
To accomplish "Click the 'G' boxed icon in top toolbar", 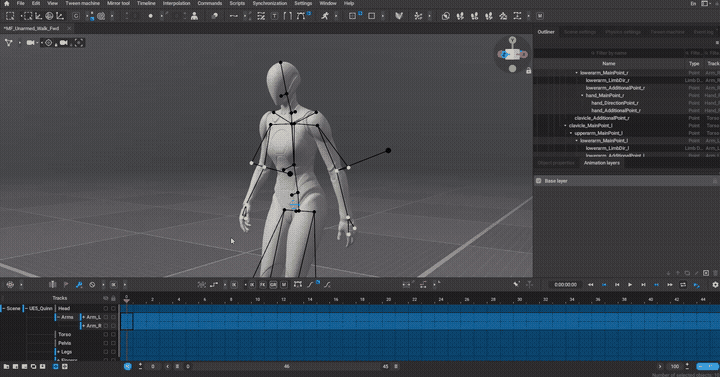I will coord(76,16).
